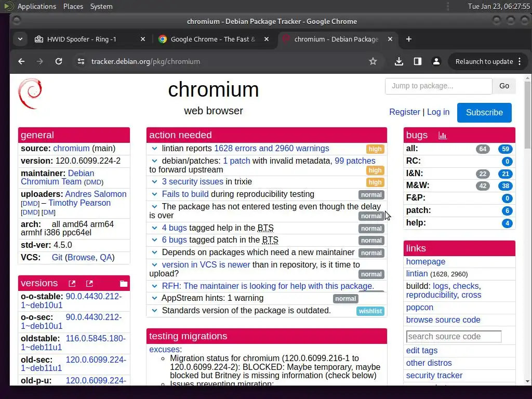Open second external link icon in versions header

(x=89, y=284)
